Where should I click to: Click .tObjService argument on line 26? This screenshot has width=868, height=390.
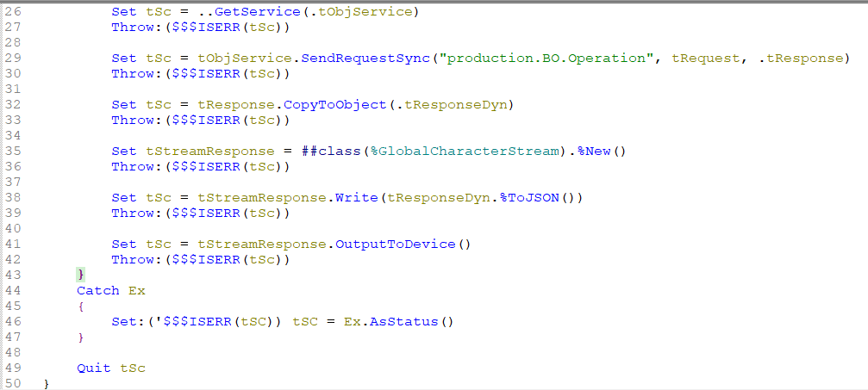point(361,11)
